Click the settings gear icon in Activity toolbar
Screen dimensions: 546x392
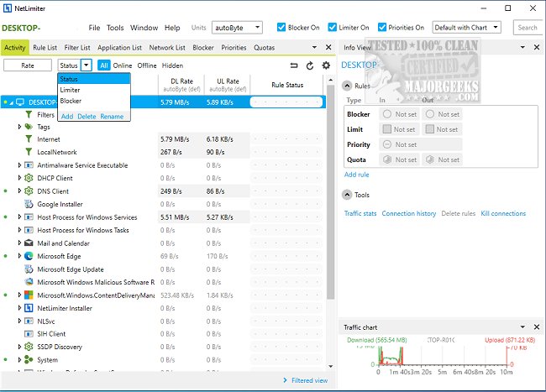(x=326, y=65)
